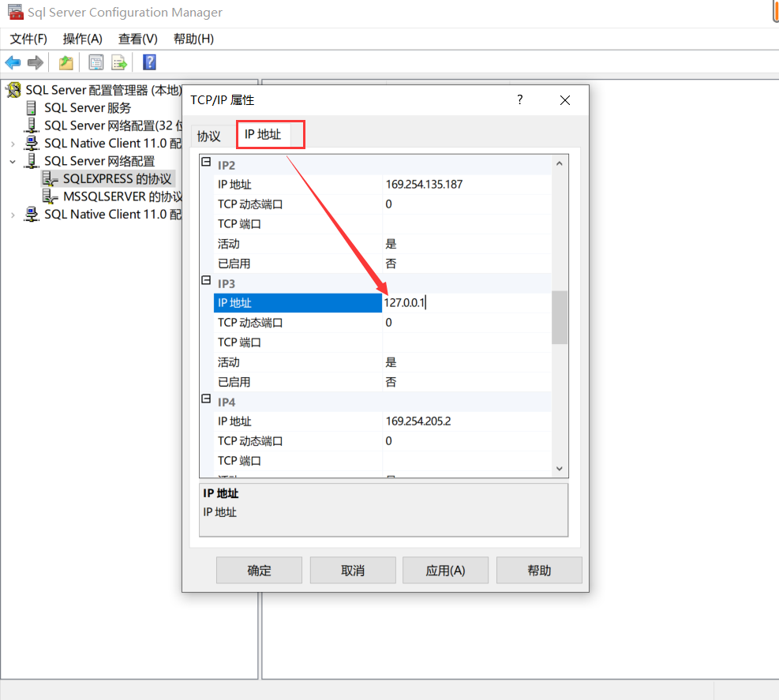Select the IP 地址 tab
The height and width of the screenshot is (700, 779).
[x=263, y=135]
